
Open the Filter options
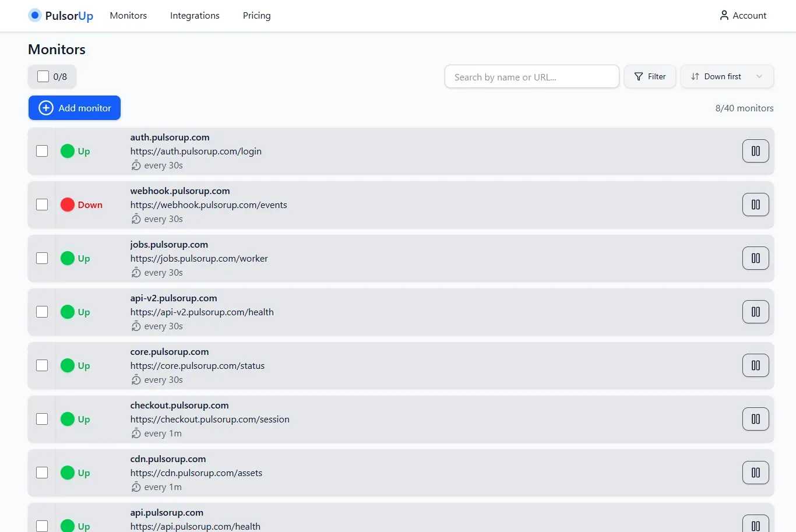pos(649,76)
